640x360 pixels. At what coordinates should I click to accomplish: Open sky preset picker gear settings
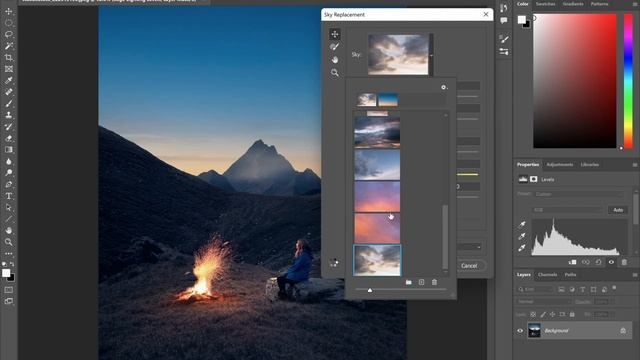click(x=444, y=87)
